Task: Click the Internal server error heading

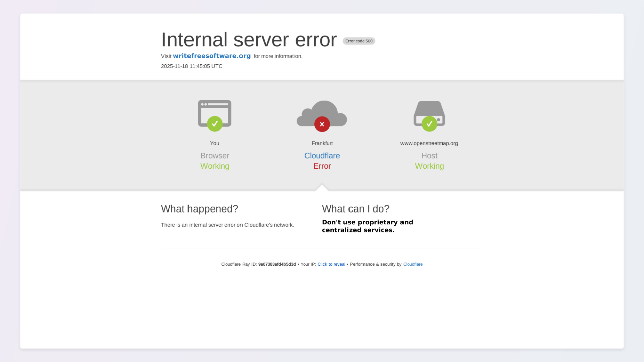Action: (x=249, y=40)
